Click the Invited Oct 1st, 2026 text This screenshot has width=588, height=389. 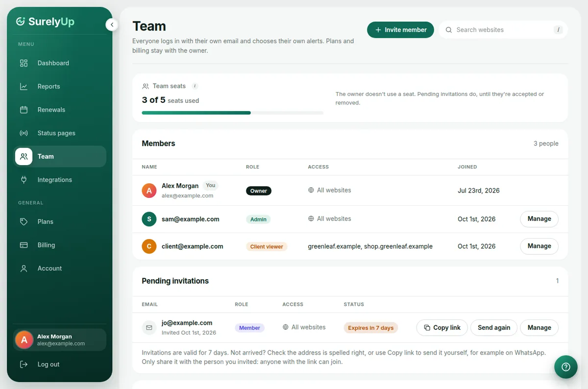[x=189, y=333]
